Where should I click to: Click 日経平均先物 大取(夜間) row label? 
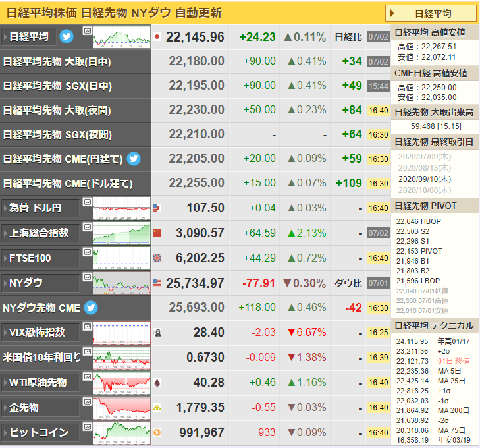click(x=57, y=110)
